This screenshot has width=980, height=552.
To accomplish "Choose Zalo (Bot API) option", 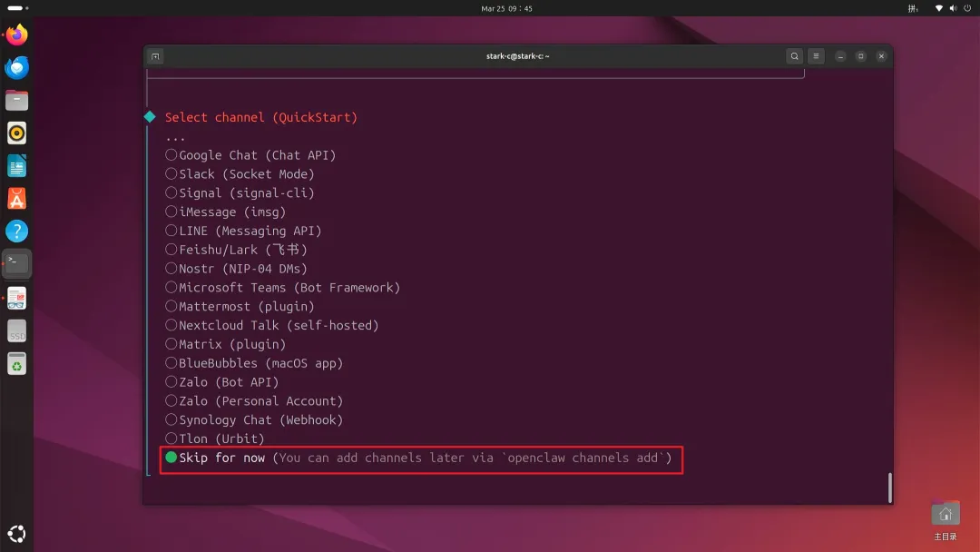I will coord(222,382).
